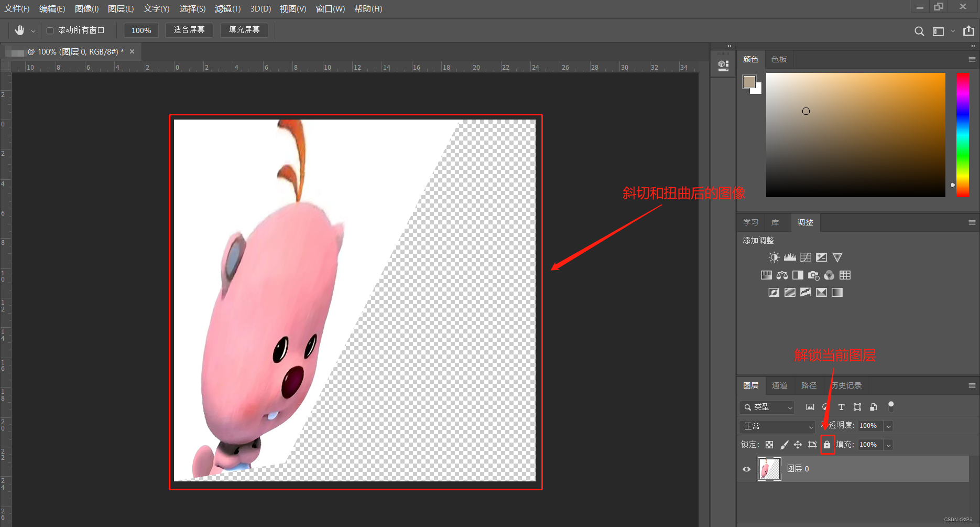
Task: Enable 滚动所有窗口 checkbox
Action: [x=50, y=30]
